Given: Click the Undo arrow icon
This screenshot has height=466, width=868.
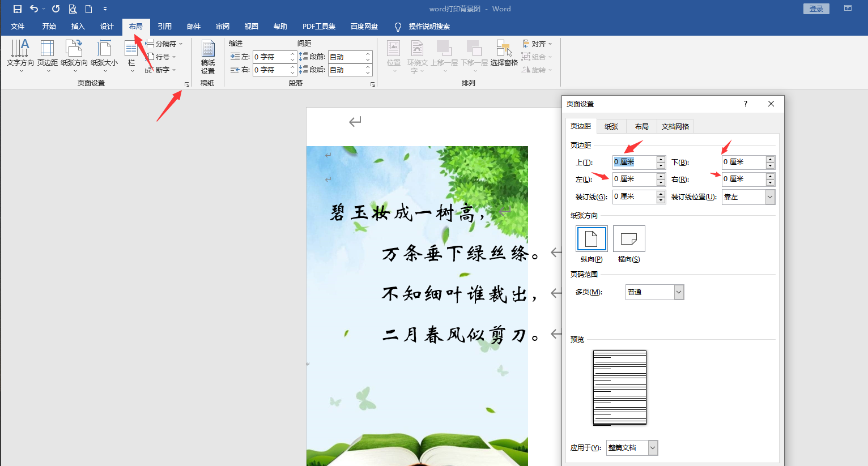Looking at the screenshot, I should [x=34, y=9].
